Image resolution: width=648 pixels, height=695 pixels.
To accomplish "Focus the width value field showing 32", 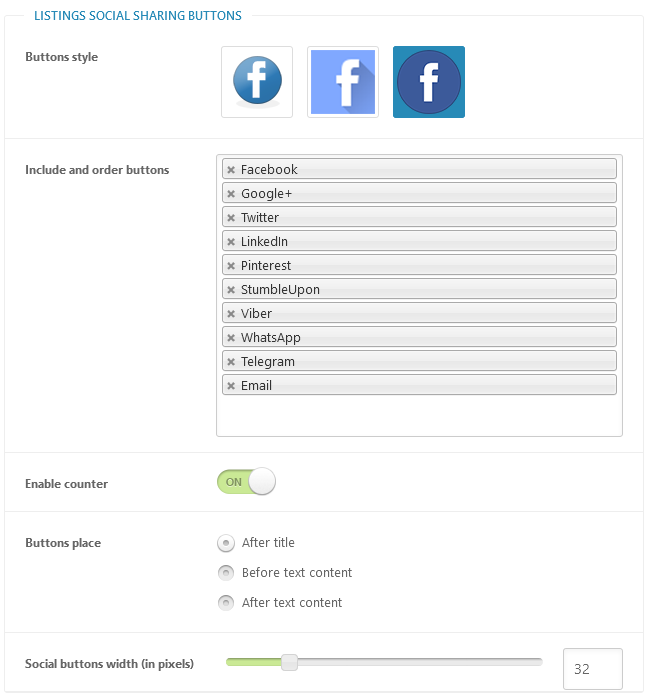I will click(593, 668).
